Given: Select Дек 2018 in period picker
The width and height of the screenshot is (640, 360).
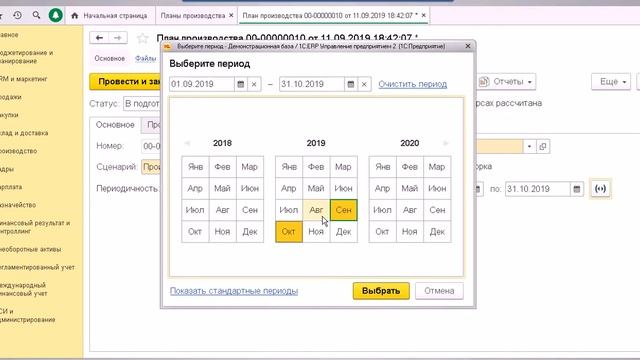Looking at the screenshot, I should click(x=250, y=231).
